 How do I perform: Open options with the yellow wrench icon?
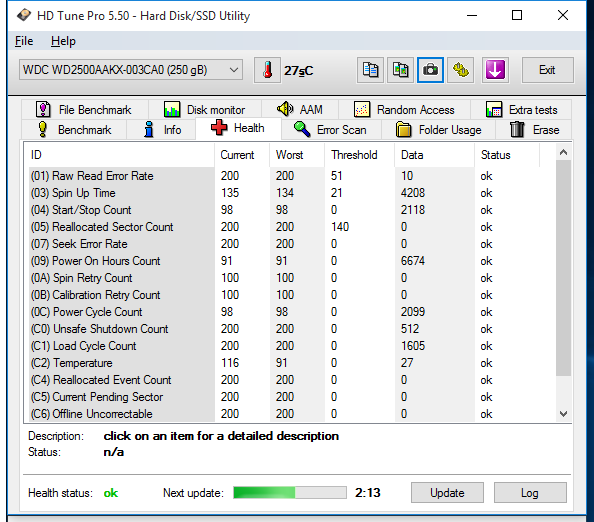pyautogui.click(x=461, y=70)
